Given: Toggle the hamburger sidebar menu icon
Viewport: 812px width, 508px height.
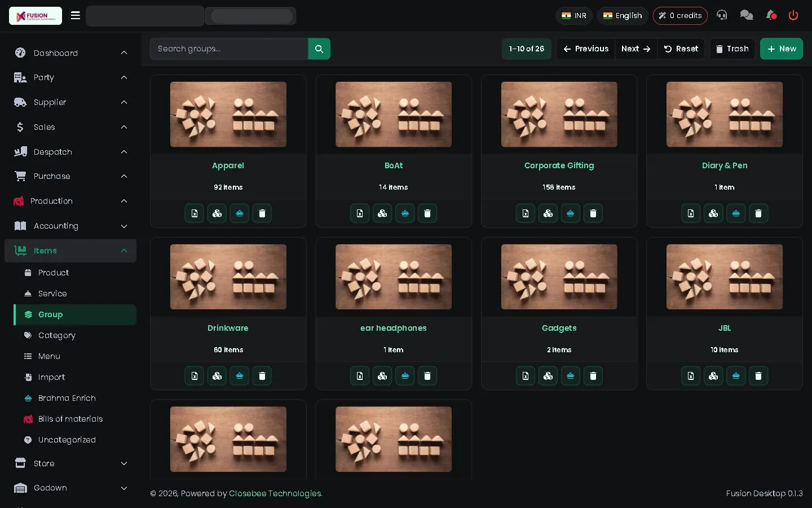Looking at the screenshot, I should coord(76,15).
